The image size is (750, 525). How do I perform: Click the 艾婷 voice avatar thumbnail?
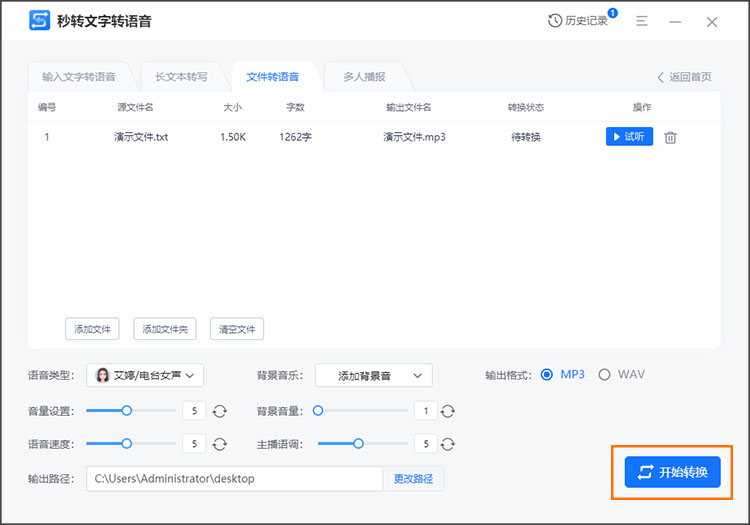pos(102,375)
